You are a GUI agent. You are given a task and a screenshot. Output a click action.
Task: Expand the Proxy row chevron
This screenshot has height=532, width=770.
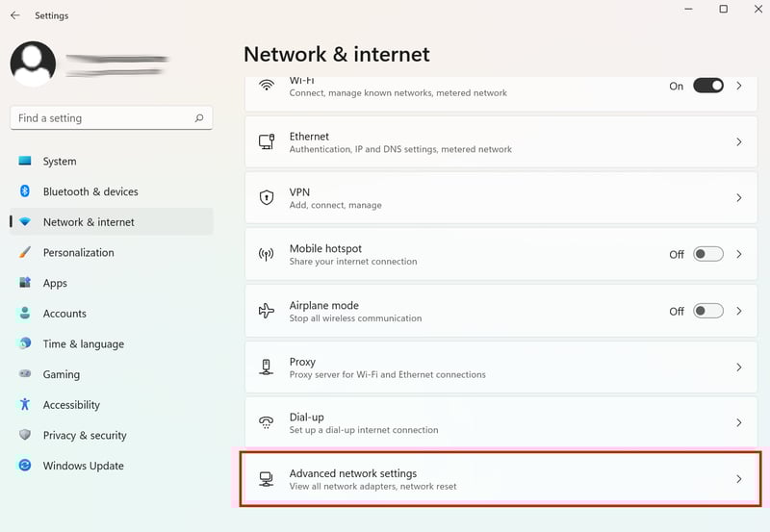click(x=739, y=367)
